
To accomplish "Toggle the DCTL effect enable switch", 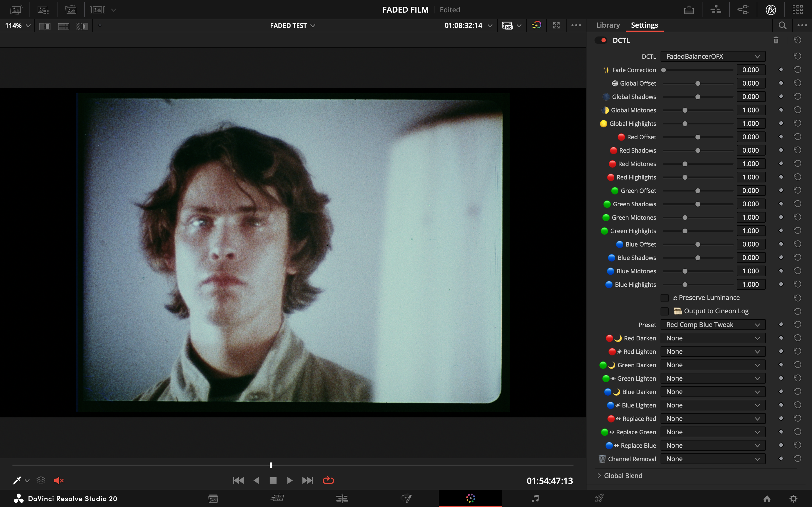I will click(x=601, y=40).
